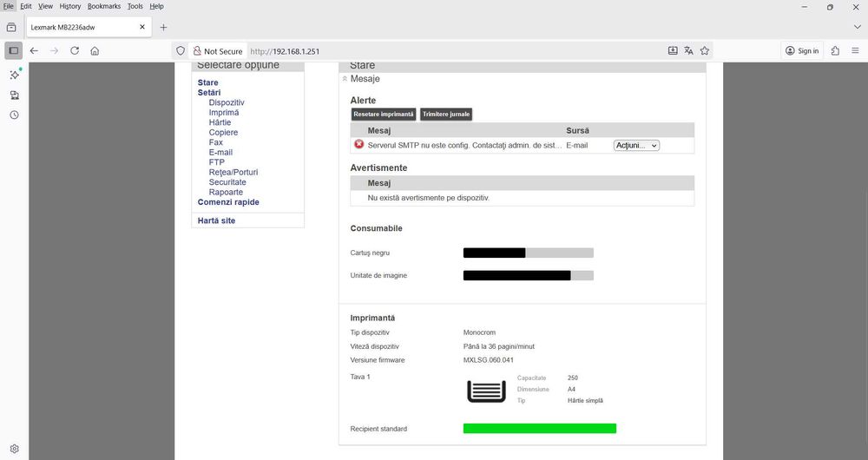Open Hârtie settings
Screen dimensions: 868x460
220,122
